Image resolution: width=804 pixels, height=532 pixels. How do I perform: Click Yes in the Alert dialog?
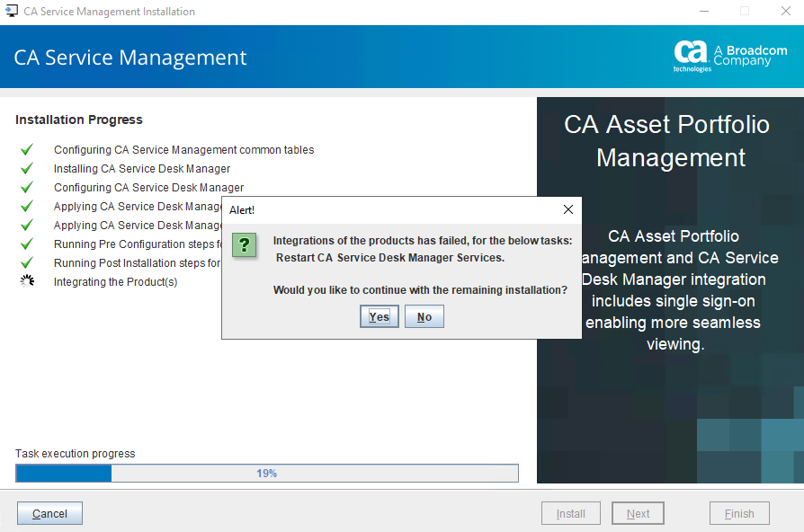379,316
